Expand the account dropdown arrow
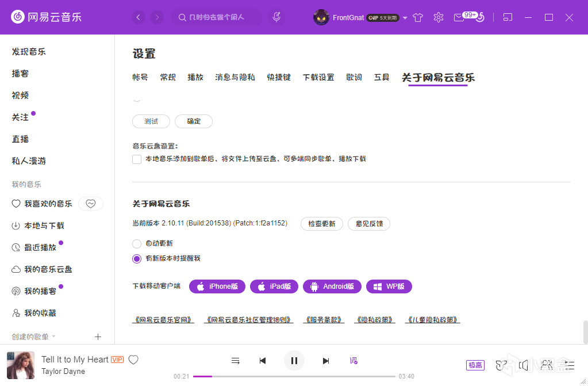The image size is (588, 386). tap(405, 18)
